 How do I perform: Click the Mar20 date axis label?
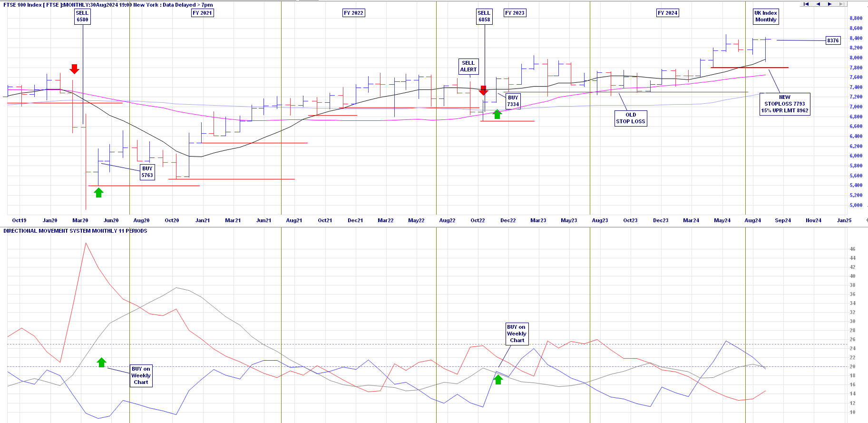[x=80, y=220]
